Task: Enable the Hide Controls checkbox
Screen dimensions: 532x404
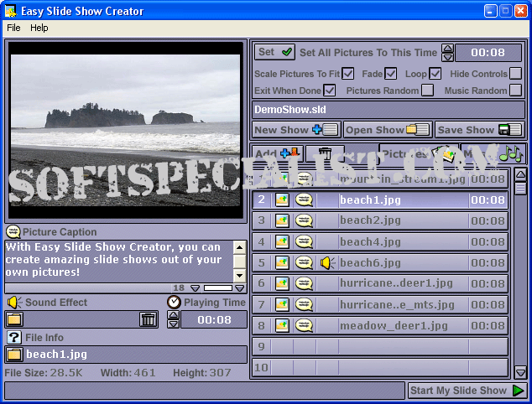Action: point(515,74)
